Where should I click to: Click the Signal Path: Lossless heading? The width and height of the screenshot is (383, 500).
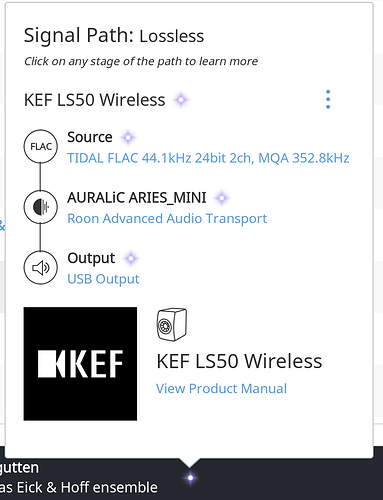tap(114, 35)
